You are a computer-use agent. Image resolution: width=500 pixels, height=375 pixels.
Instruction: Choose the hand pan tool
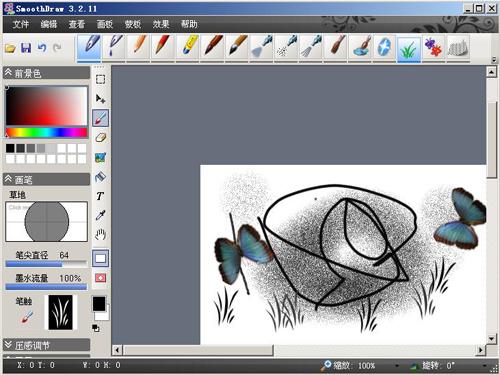(100, 235)
